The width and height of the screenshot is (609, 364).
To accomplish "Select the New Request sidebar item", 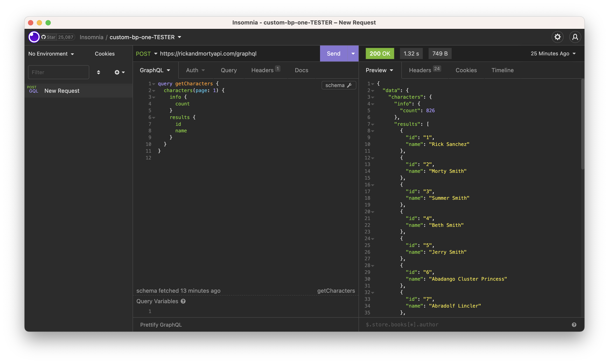I will 79,91.
